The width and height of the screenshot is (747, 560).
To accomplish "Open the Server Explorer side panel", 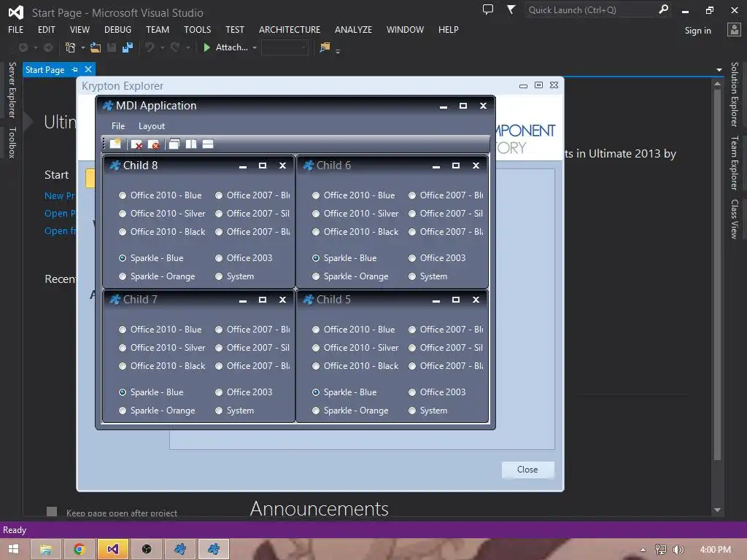I will tap(12, 90).
